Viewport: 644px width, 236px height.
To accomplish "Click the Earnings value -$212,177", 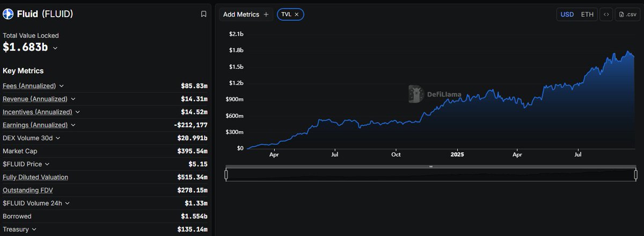I will click(x=191, y=125).
